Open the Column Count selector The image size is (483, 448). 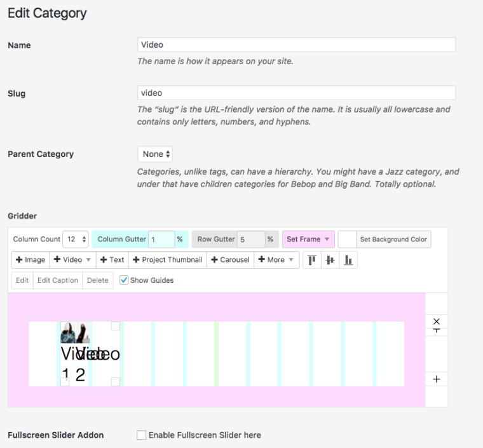(x=75, y=240)
